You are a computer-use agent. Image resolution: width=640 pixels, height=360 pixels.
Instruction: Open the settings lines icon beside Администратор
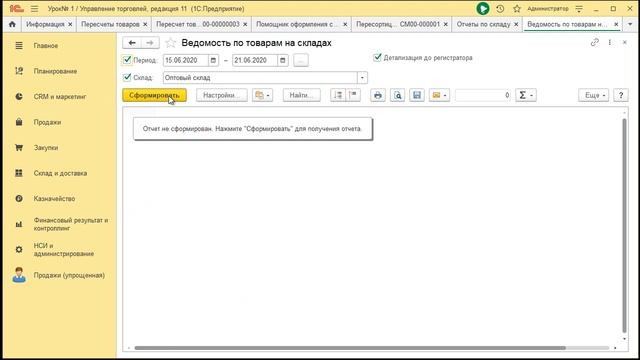(579, 9)
